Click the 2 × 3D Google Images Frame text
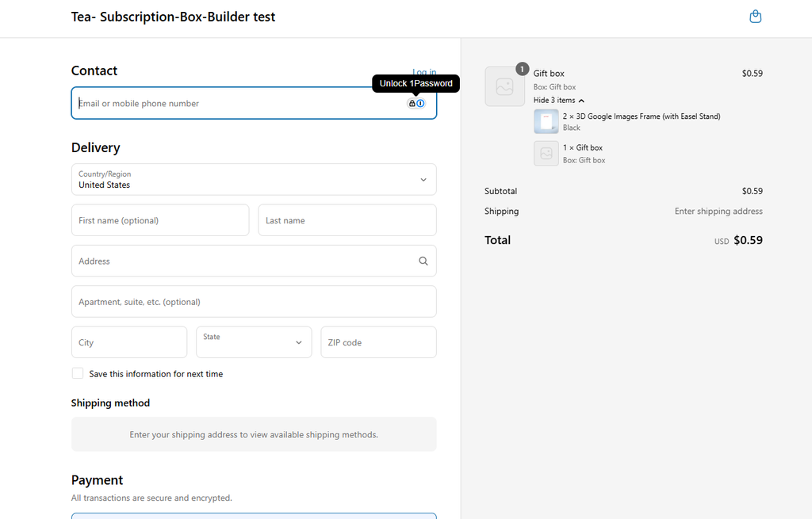 pos(642,116)
